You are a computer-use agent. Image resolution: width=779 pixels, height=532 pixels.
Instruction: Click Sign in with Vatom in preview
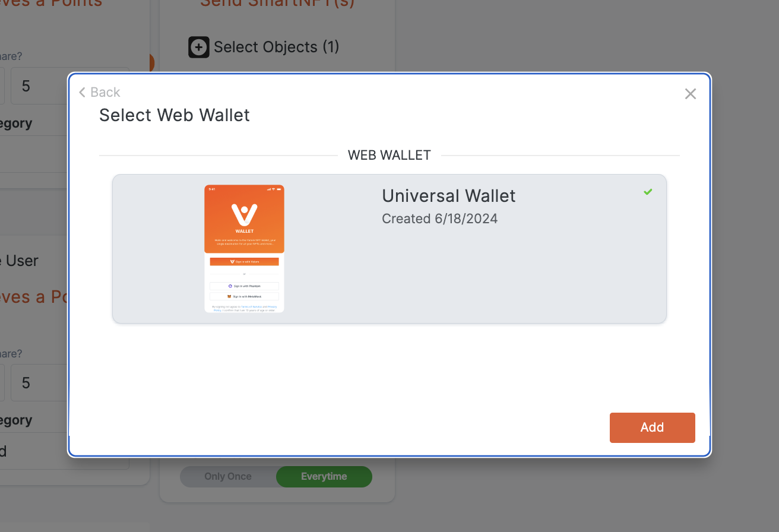pos(244,261)
